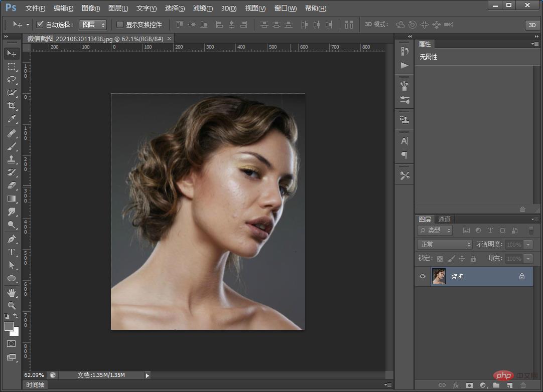Select the Zoom tool in toolbar
Image resolution: width=543 pixels, height=392 pixels.
pos(12,305)
